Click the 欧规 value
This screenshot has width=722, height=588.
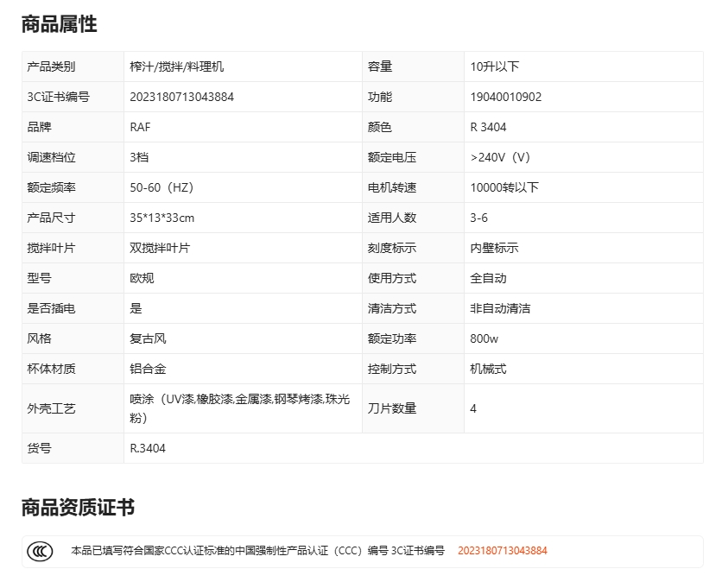pos(142,278)
